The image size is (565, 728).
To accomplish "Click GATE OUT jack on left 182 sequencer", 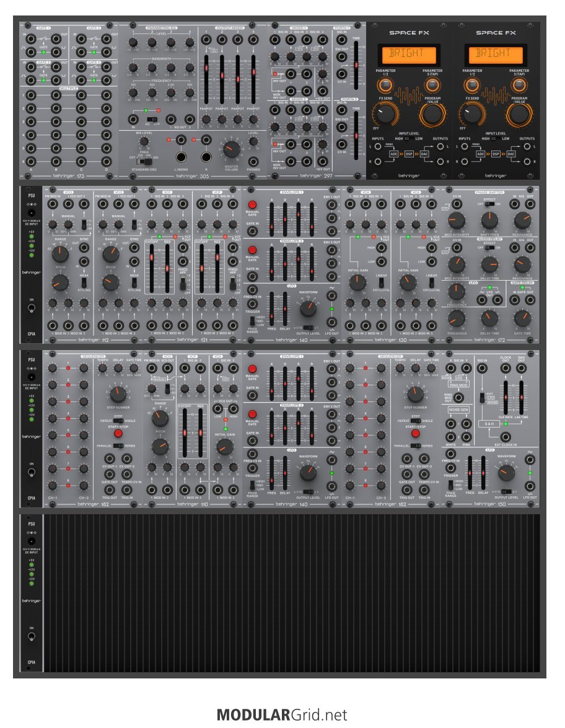I will click(x=110, y=475).
